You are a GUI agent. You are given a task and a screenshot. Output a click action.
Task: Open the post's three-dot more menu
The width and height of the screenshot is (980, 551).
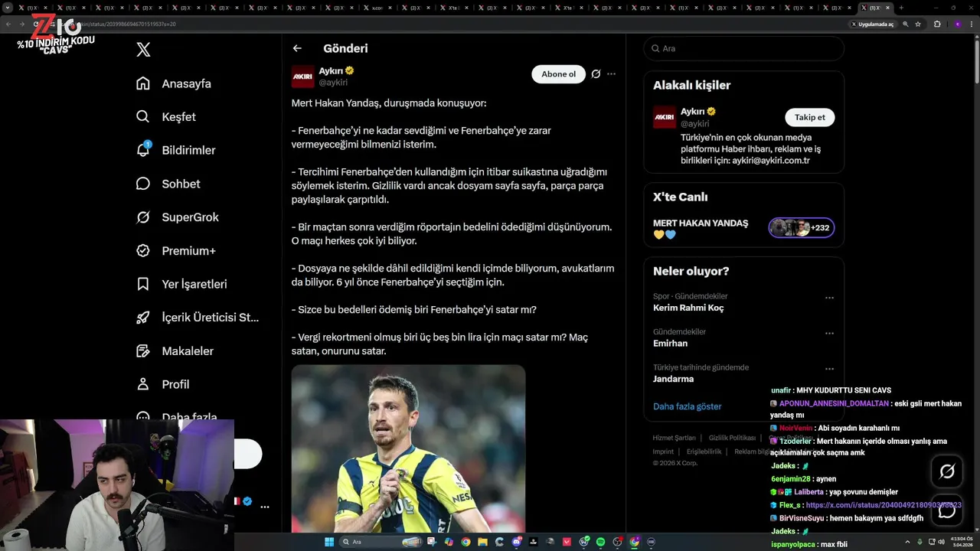(611, 74)
